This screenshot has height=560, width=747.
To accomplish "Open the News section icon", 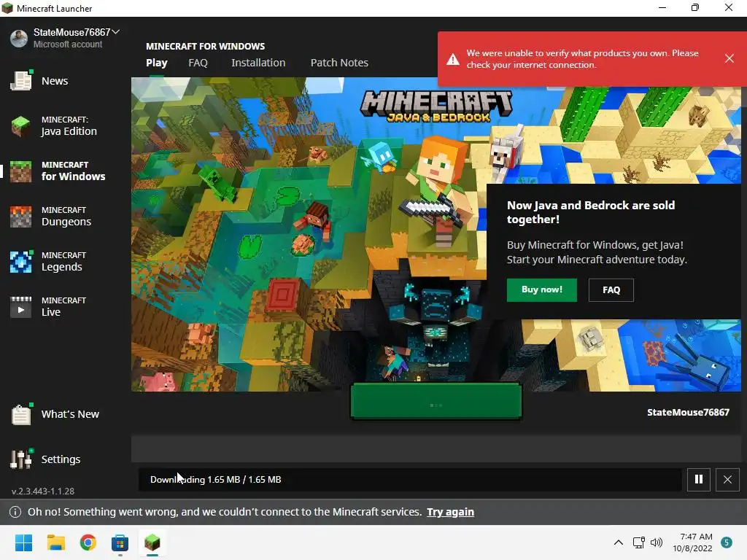I will pyautogui.click(x=21, y=81).
